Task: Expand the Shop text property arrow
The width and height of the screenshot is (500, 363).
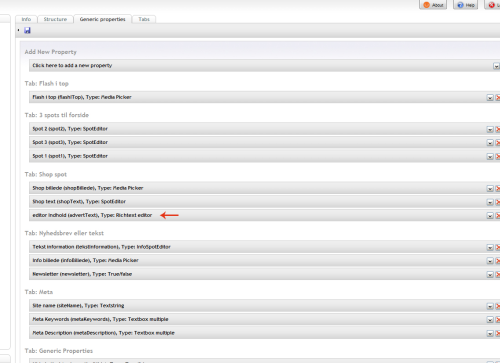Action: (x=490, y=202)
